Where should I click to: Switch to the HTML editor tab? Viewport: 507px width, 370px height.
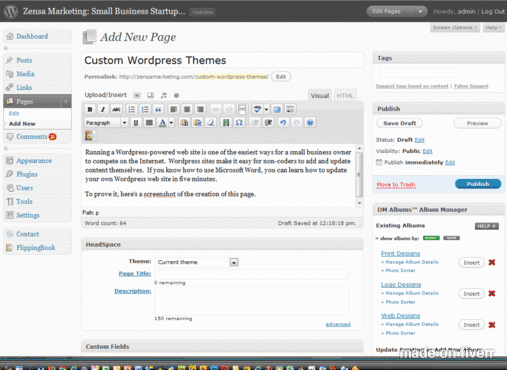pyautogui.click(x=345, y=96)
